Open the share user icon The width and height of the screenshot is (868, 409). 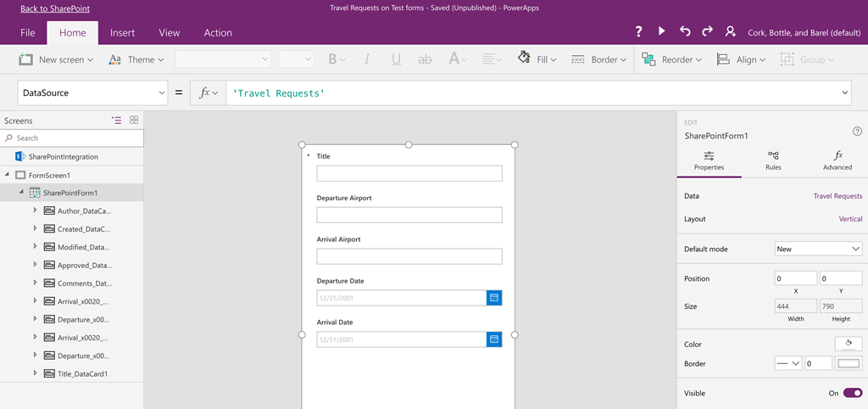tap(731, 31)
